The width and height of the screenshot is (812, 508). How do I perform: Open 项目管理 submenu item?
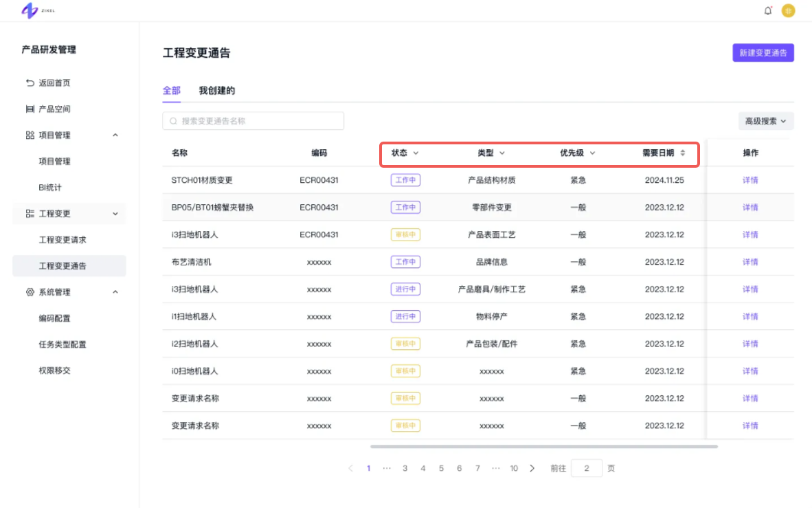pyautogui.click(x=54, y=162)
